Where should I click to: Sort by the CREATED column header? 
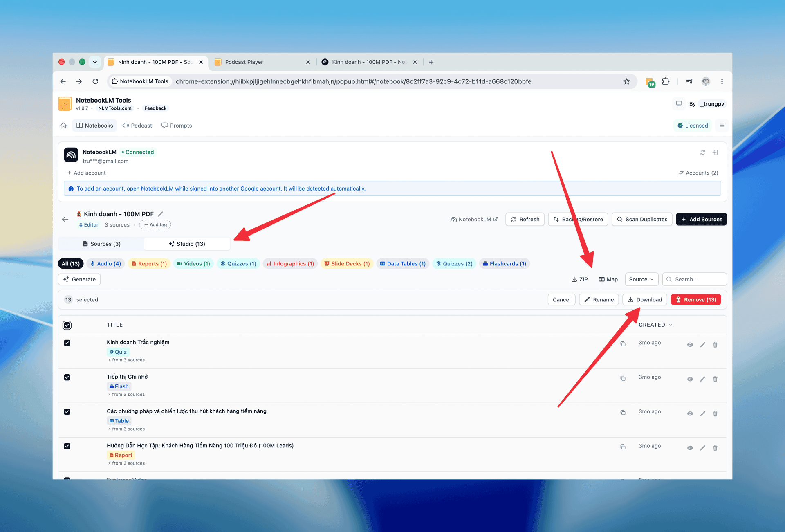coord(655,325)
